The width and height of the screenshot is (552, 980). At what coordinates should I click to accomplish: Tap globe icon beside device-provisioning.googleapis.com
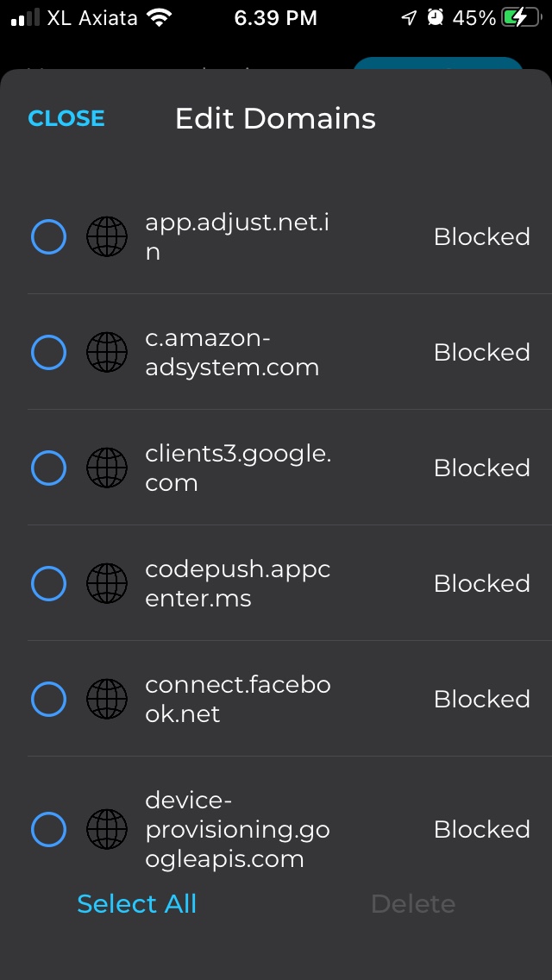coord(107,829)
